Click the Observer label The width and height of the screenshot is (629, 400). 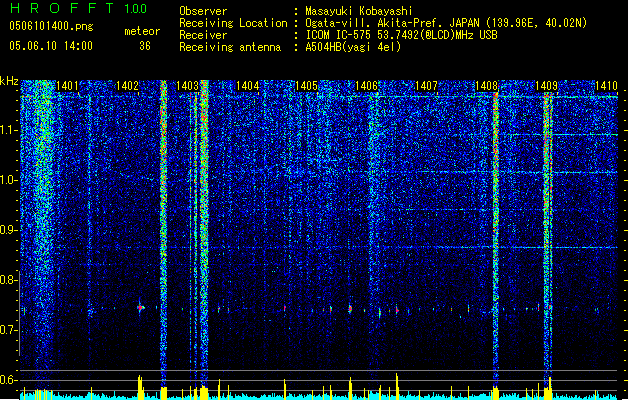click(x=203, y=11)
